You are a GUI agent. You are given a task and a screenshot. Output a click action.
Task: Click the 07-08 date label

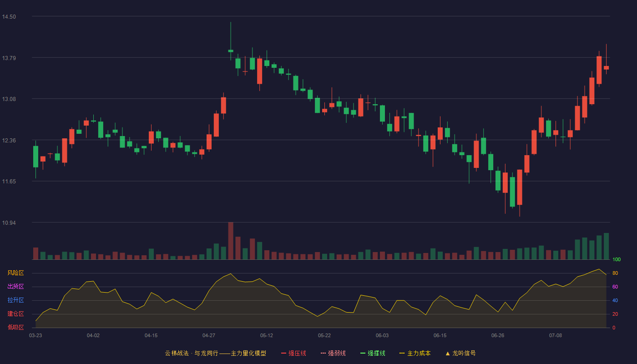(x=556, y=335)
